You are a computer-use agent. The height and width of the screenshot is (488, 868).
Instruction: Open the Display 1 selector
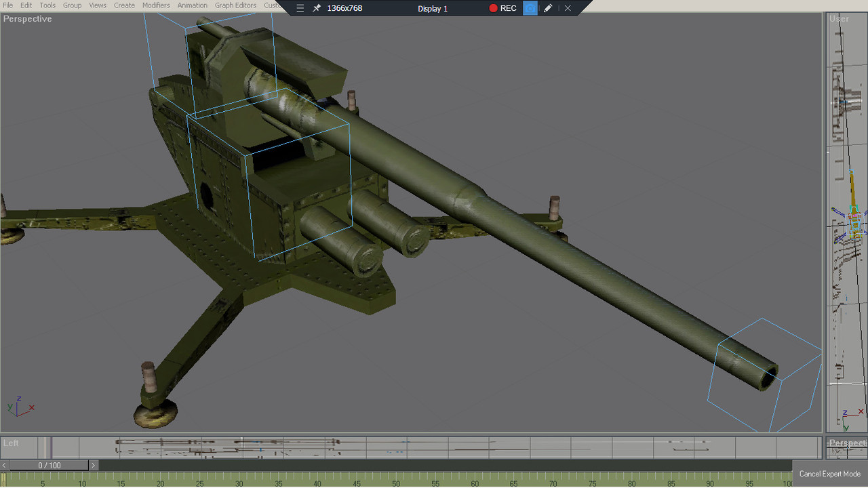coord(433,8)
